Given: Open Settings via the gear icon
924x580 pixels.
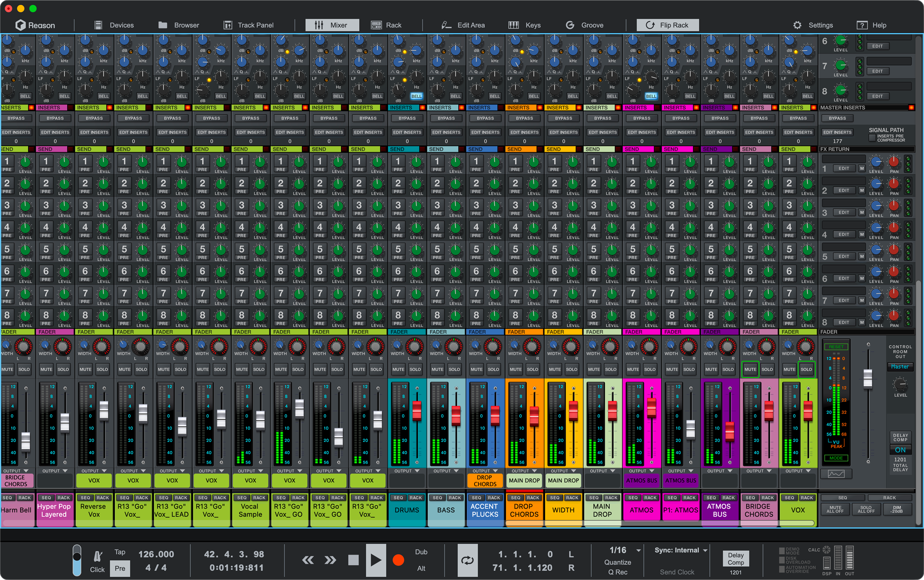Looking at the screenshot, I should [x=797, y=25].
